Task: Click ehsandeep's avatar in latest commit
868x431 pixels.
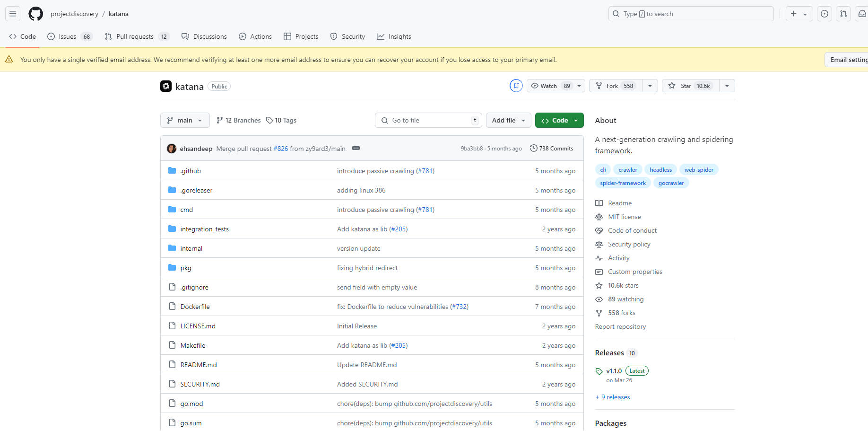Action: [x=172, y=149]
